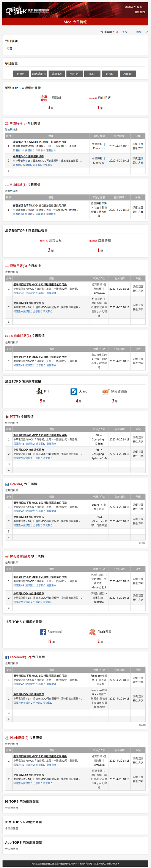Click the small icon beside Facebook(12) 今日輿情
151x868 pixels.
click(7, 657)
